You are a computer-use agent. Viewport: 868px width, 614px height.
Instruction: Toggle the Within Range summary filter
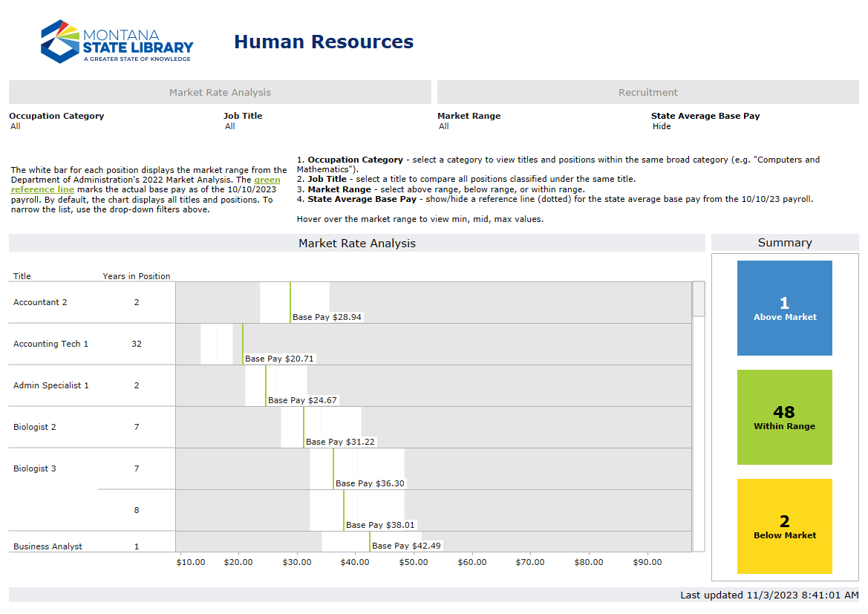(784, 417)
